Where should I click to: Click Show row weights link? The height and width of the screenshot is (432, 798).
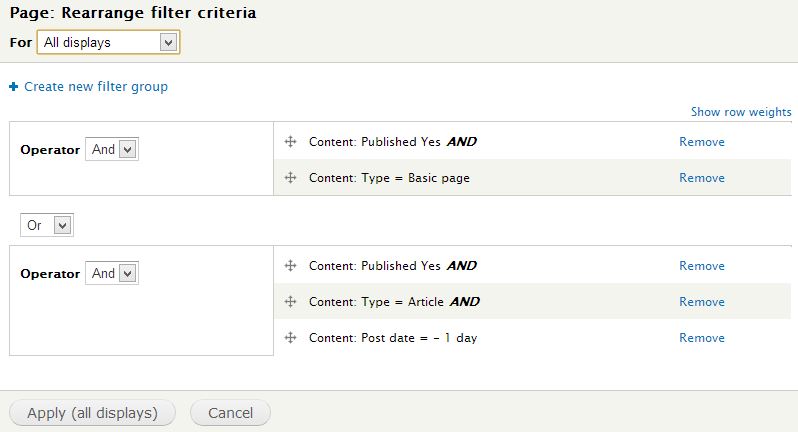tap(741, 112)
